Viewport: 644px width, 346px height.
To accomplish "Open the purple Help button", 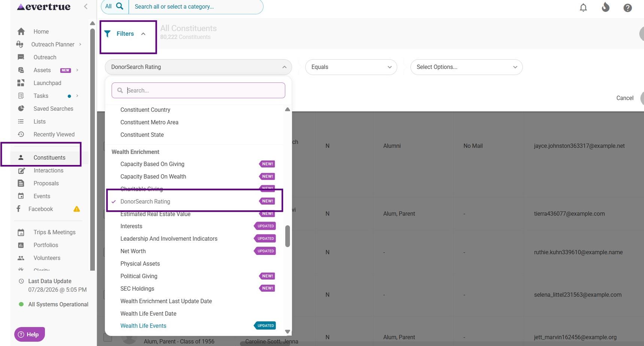I will 30,334.
